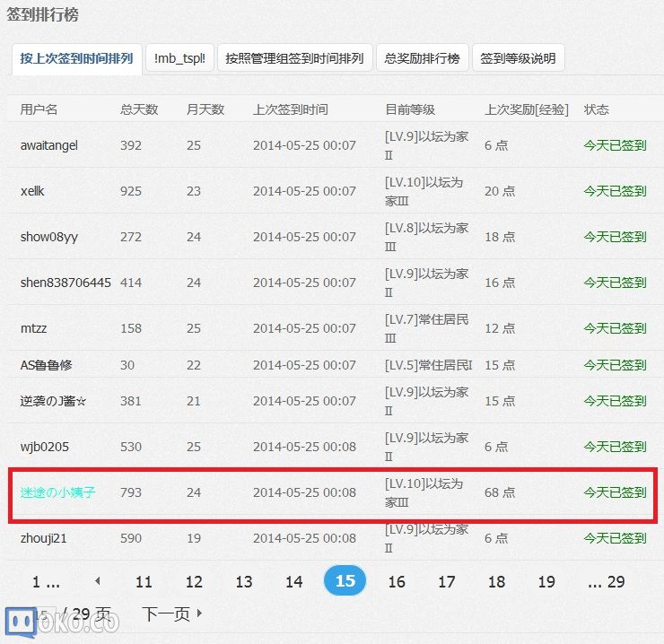The image size is (664, 644).
Task: Click the 总天数 column header
Action: [139, 109]
